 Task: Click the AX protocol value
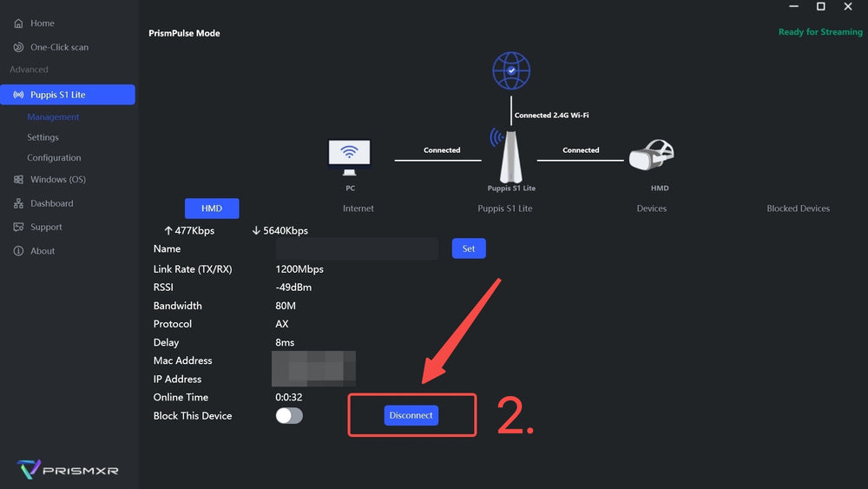(x=282, y=324)
